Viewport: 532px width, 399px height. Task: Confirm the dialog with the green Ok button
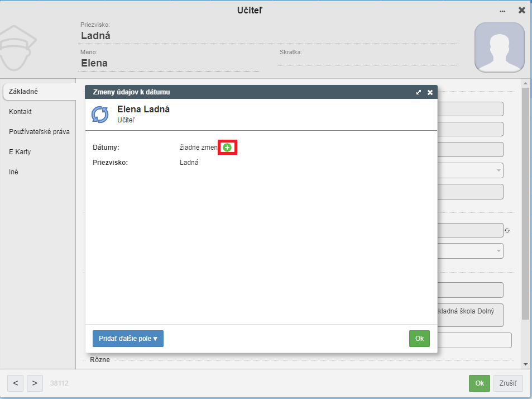click(419, 339)
